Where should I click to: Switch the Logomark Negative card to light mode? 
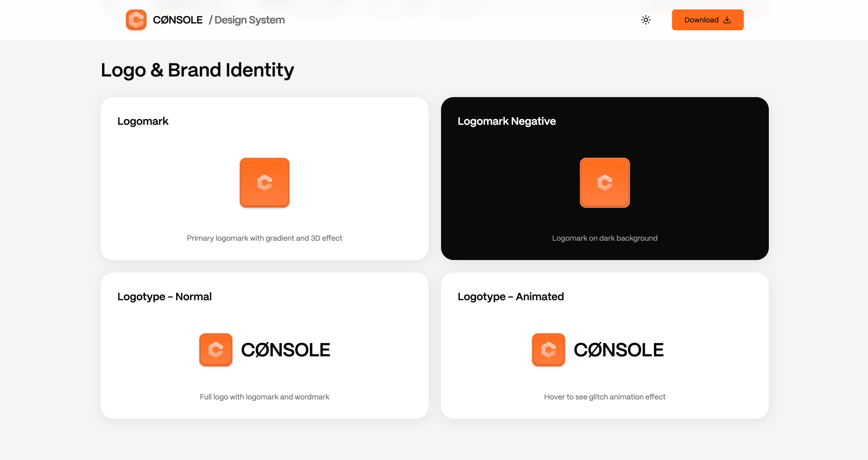pyautogui.click(x=646, y=20)
